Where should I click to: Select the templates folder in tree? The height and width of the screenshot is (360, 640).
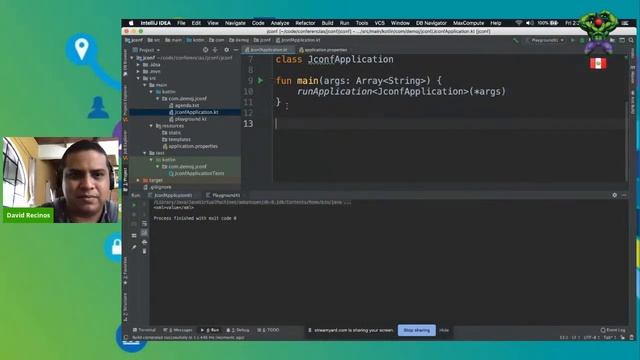click(x=176, y=140)
